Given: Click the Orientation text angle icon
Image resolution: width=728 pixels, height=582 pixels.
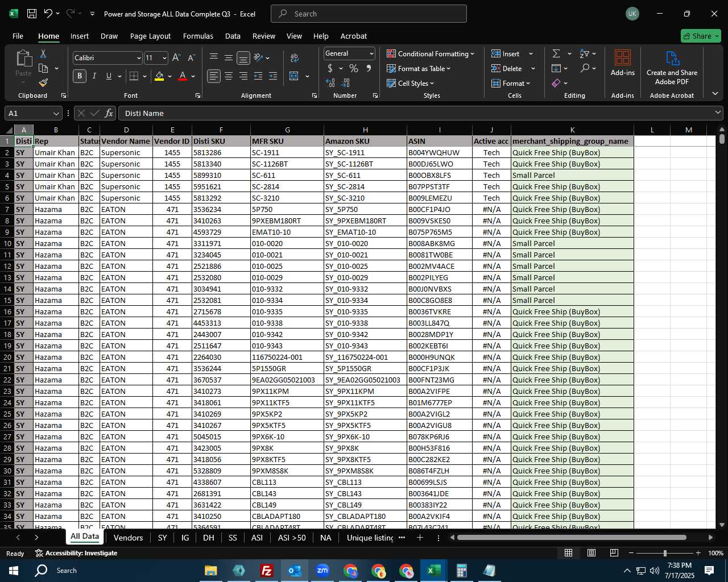Looking at the screenshot, I should click(258, 57).
